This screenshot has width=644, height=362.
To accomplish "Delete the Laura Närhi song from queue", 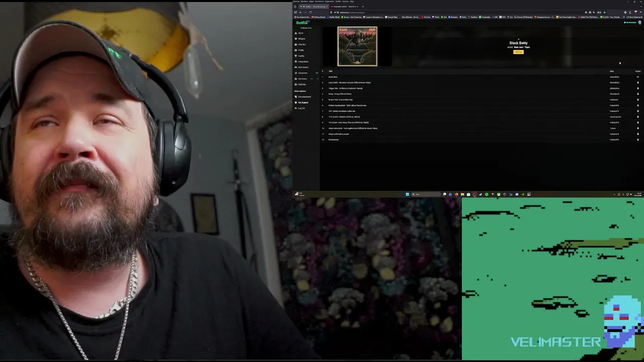I will pyautogui.click(x=638, y=82).
